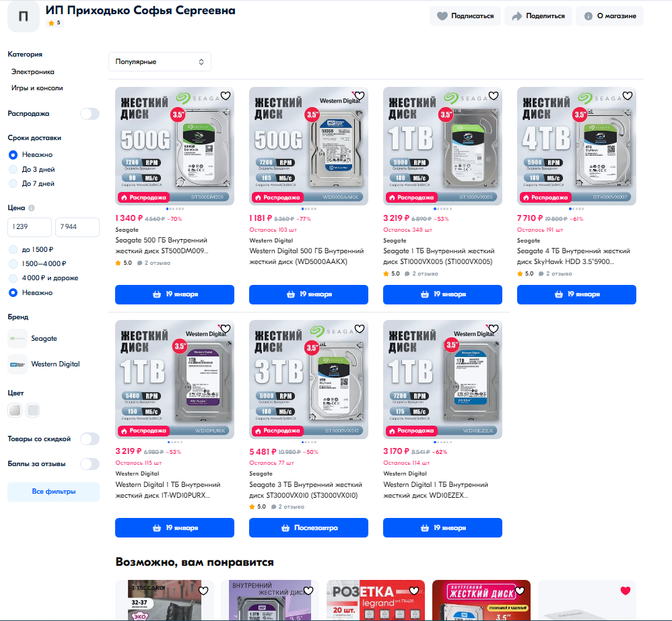Click the Подписаться button
Screen dimensions: 672x621
[x=465, y=16]
